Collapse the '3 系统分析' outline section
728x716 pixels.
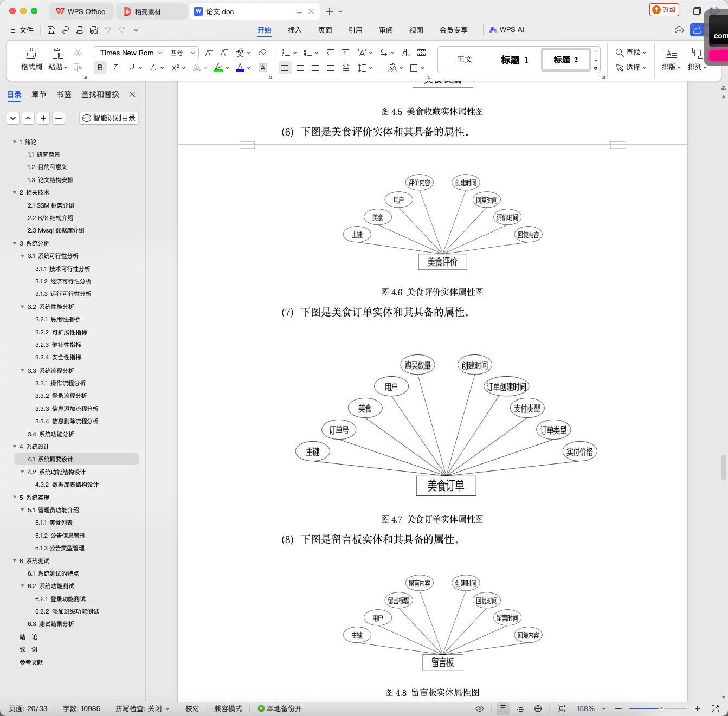(15, 243)
